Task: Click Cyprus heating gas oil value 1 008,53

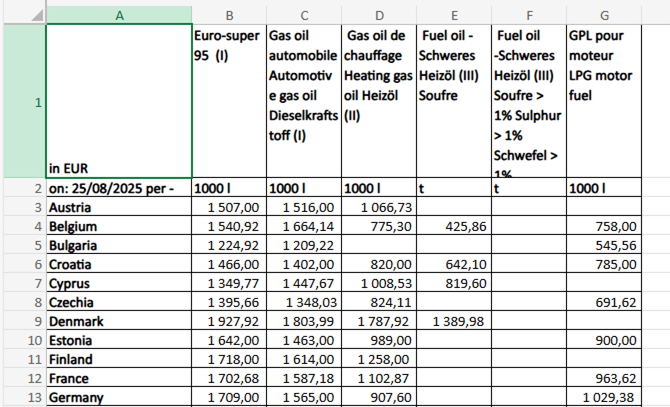Action: coord(378,283)
